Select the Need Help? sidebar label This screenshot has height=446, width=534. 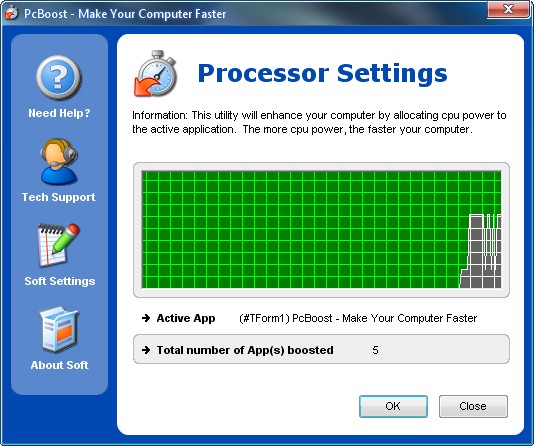point(59,113)
